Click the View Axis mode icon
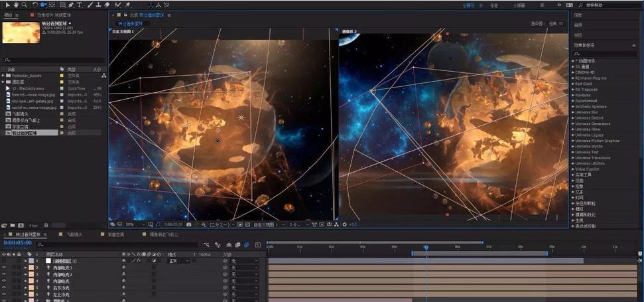644x302 pixels. (166, 5)
